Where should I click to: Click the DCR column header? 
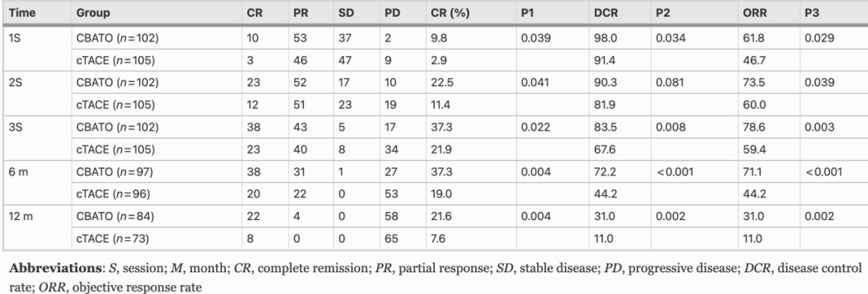[x=603, y=12]
